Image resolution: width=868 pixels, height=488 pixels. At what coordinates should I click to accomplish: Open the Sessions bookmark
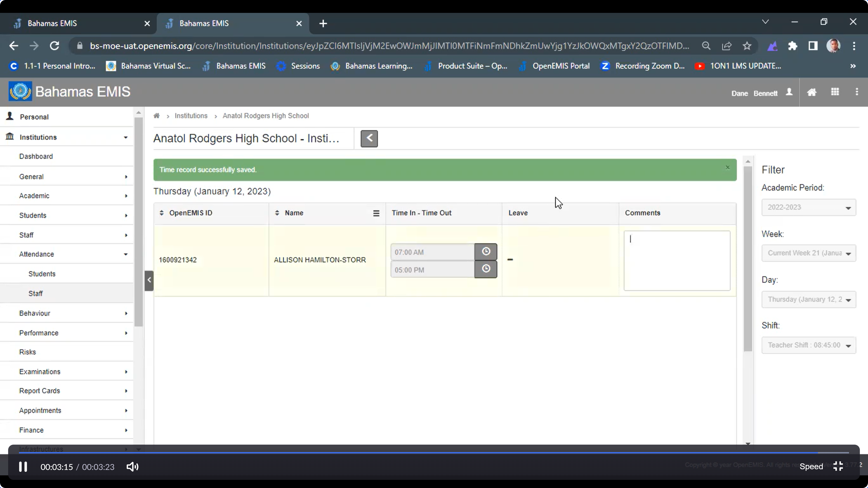(298, 66)
